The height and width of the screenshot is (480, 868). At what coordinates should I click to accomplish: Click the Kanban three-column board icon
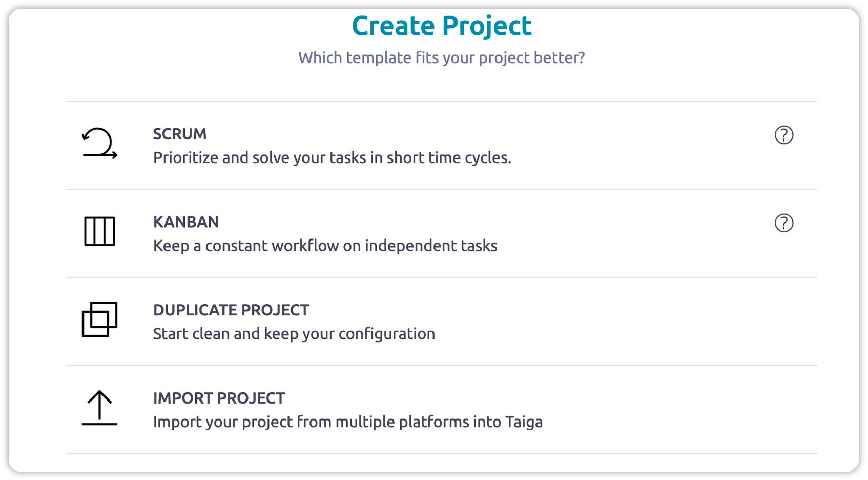tap(99, 231)
